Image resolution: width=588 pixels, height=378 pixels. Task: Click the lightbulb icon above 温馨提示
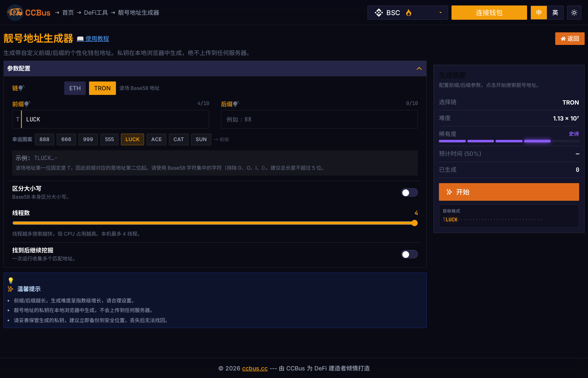click(x=11, y=280)
